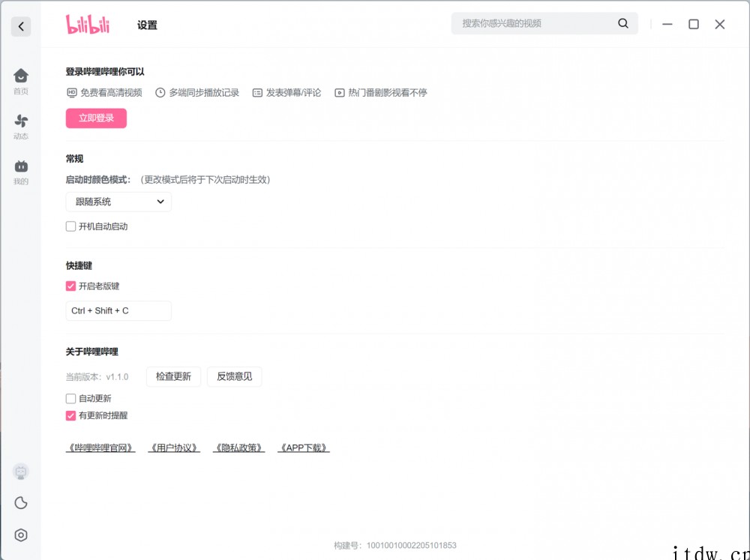This screenshot has height=560, width=750.
Task: Click the 常规 section heading
Action: [74, 159]
